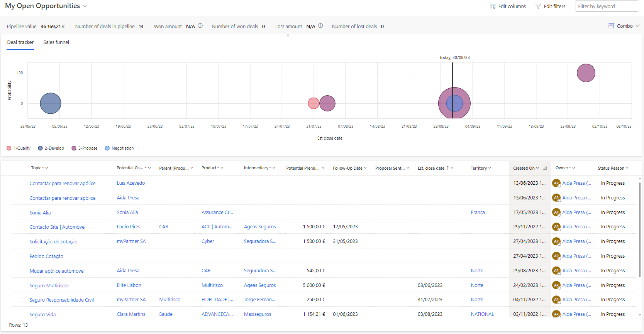Click edit pencil icon in Created On column
The width and height of the screenshot is (644, 334).
tap(545, 168)
